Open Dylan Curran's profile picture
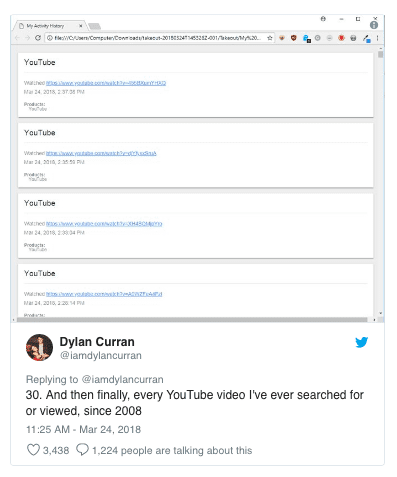 click(39, 348)
